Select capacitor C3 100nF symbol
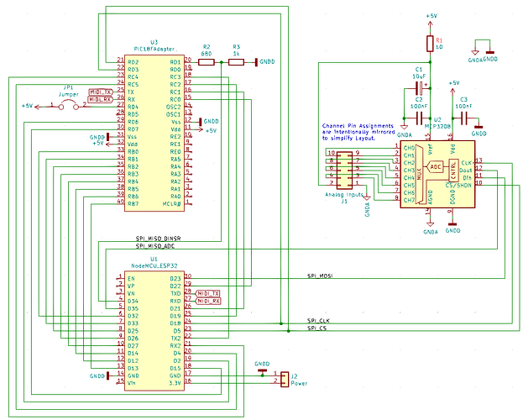This screenshot has height=420, width=523. coord(464,118)
